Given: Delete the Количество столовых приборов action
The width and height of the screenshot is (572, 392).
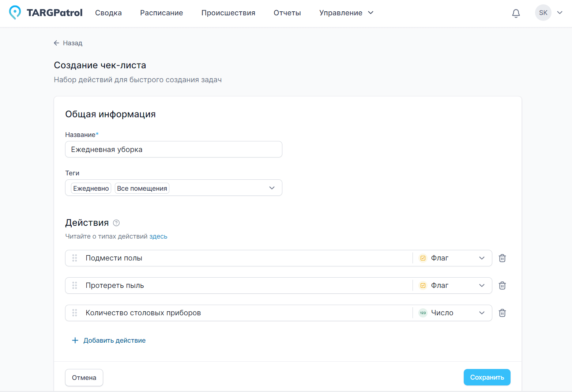Looking at the screenshot, I should (x=502, y=313).
